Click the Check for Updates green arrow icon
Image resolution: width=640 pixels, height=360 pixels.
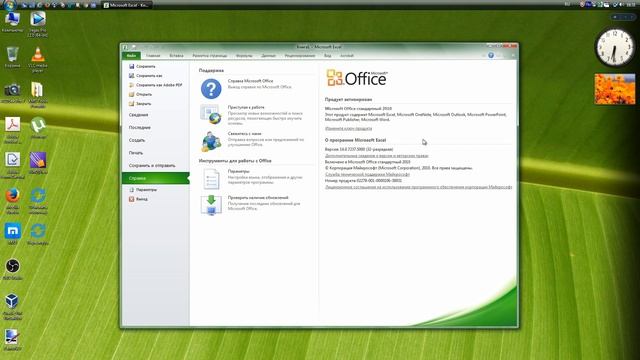click(x=211, y=204)
